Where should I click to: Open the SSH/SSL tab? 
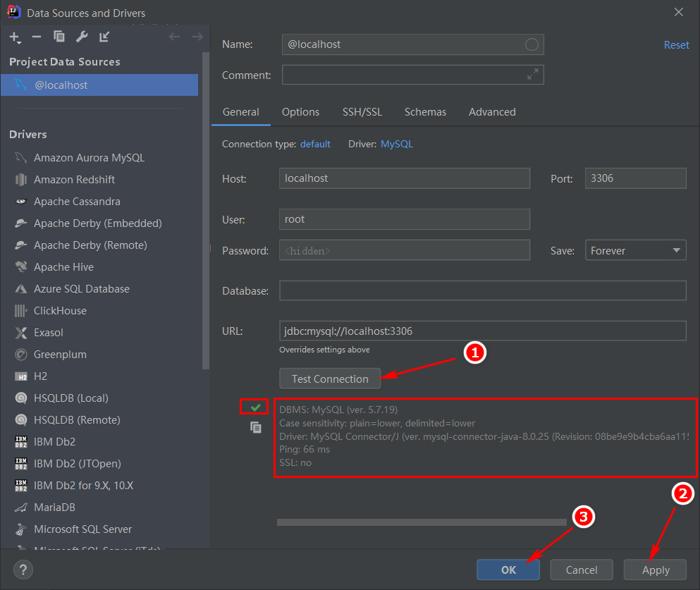(362, 112)
